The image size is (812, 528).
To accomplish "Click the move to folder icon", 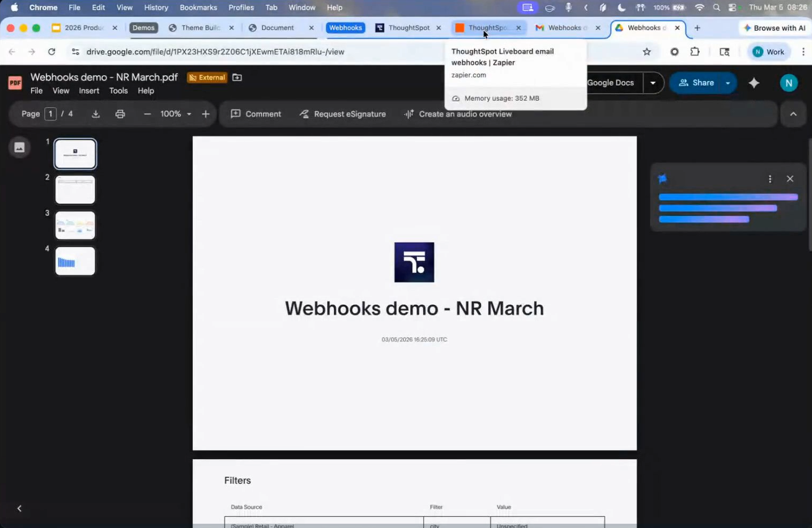I will [237, 77].
